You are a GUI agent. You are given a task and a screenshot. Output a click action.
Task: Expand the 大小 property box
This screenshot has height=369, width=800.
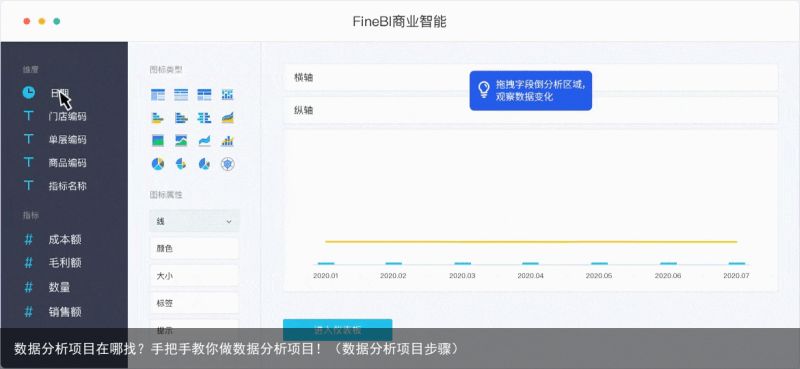click(x=194, y=276)
